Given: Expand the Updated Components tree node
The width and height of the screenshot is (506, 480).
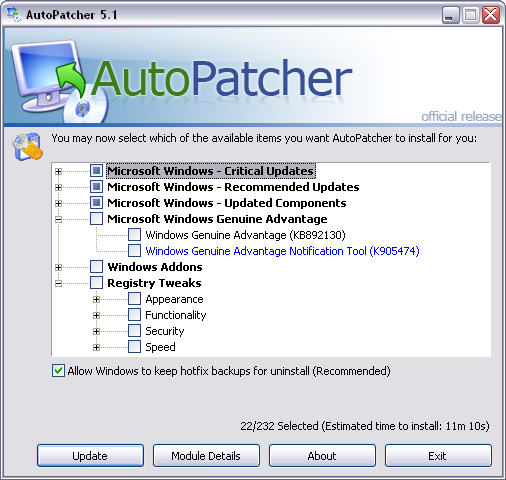Looking at the screenshot, I should [x=58, y=203].
